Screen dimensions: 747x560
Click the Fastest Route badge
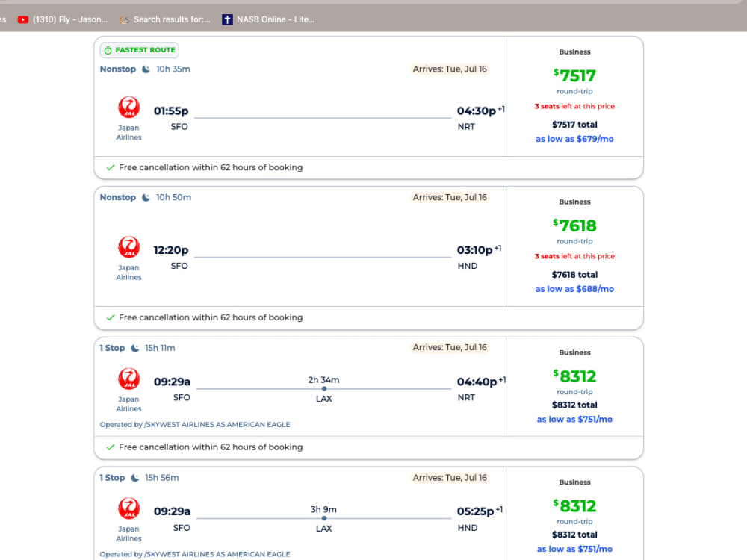pos(140,50)
